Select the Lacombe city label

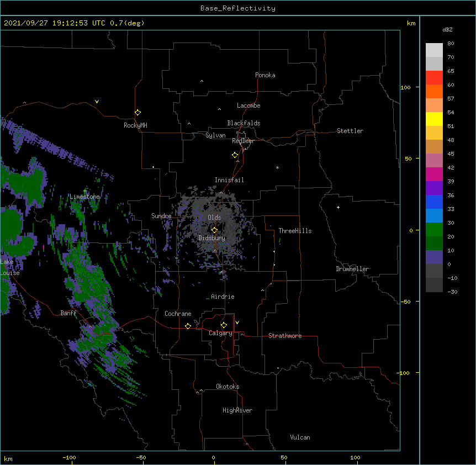(248, 105)
